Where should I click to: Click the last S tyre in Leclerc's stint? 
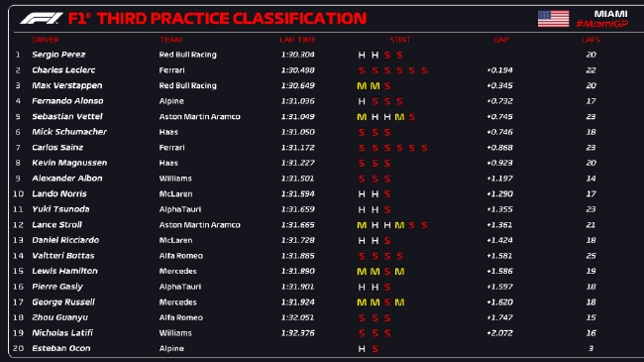[424, 70]
